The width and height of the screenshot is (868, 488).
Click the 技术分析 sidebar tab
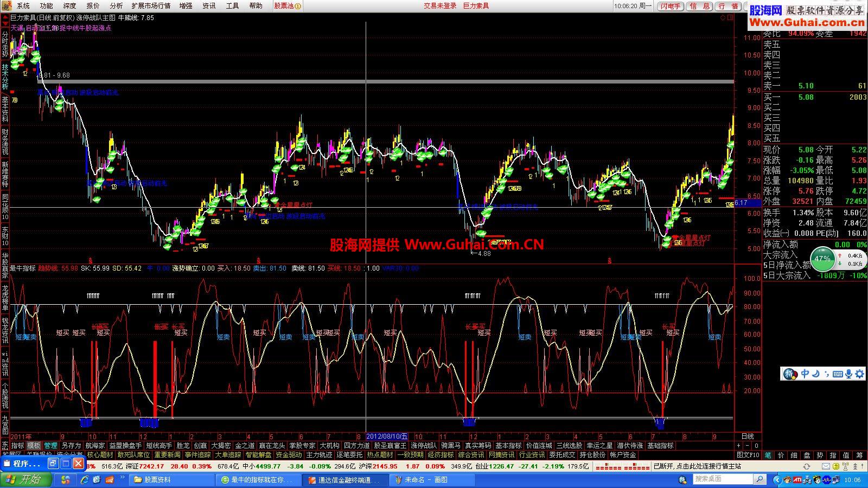point(5,76)
